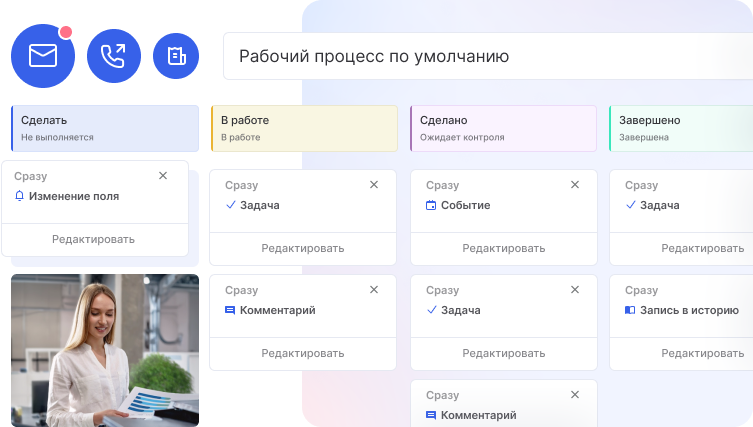Select the Завершено stage header
The width and height of the screenshot is (753, 427).
coord(680,128)
